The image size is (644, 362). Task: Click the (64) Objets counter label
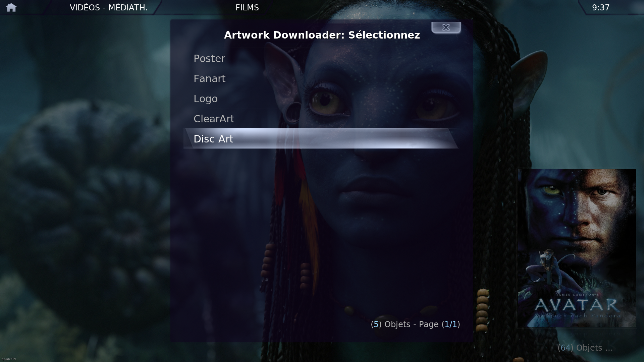(585, 348)
